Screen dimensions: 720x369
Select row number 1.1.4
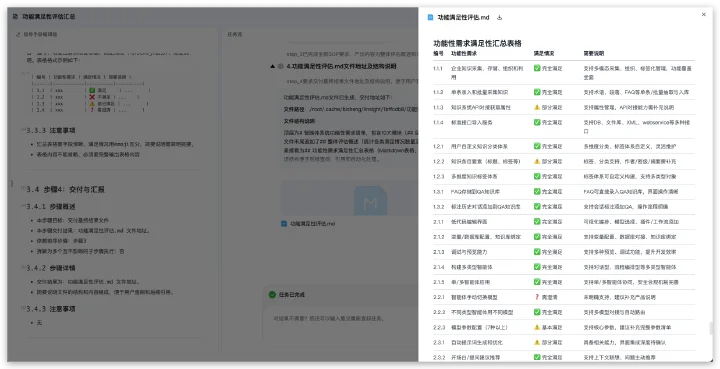pyautogui.click(x=438, y=123)
